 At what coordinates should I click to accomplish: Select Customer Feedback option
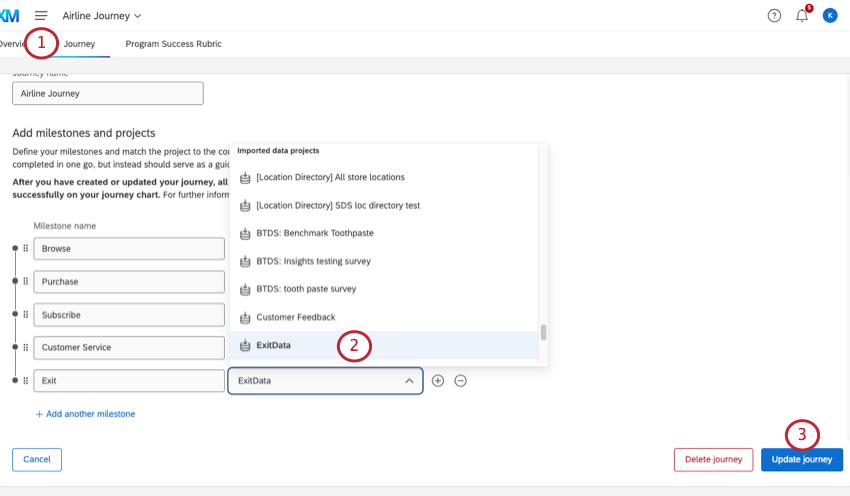point(384,317)
